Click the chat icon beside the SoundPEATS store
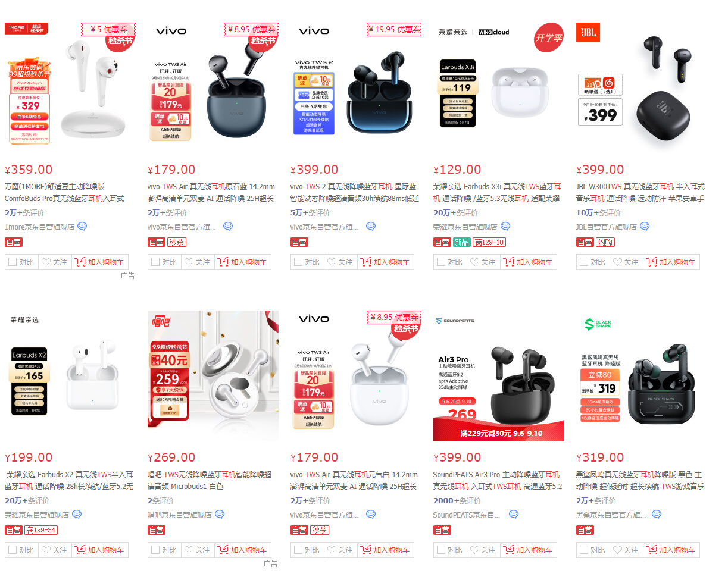Screen dimensions: 728x583 [514, 514]
